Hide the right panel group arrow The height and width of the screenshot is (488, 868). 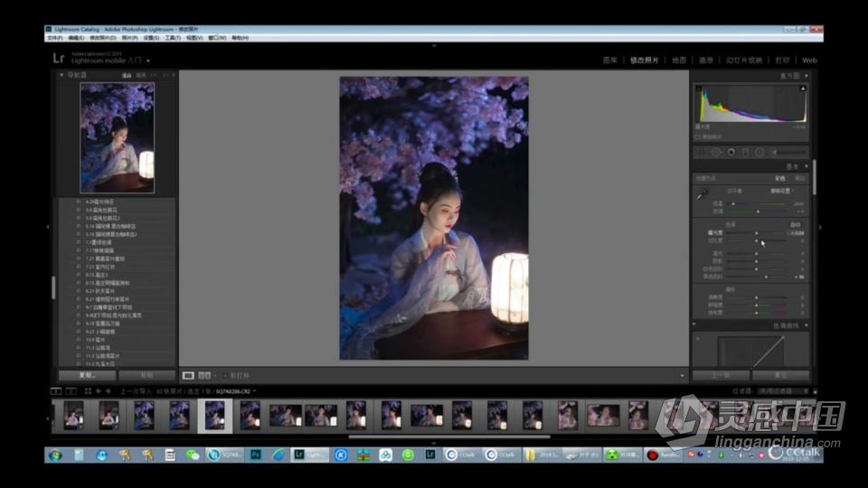[x=820, y=227]
